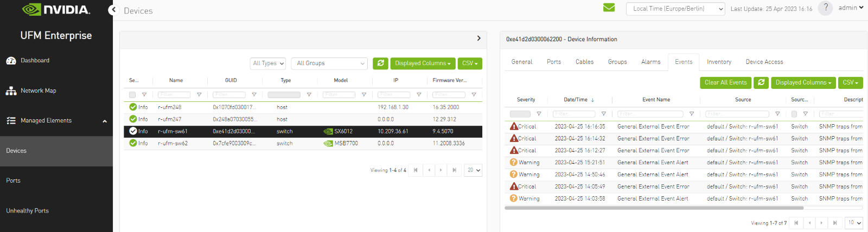Select the r-ufm-sw62 device row

[303, 144]
